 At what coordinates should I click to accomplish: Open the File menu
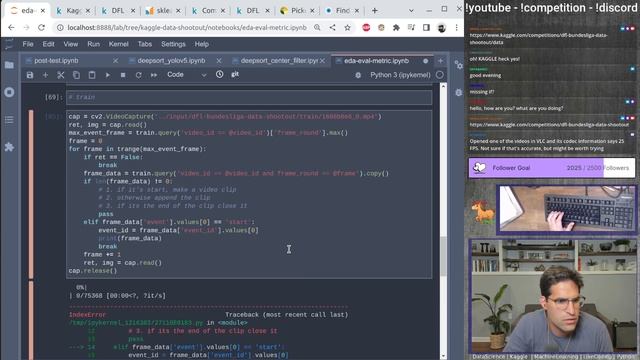[x=28, y=44]
